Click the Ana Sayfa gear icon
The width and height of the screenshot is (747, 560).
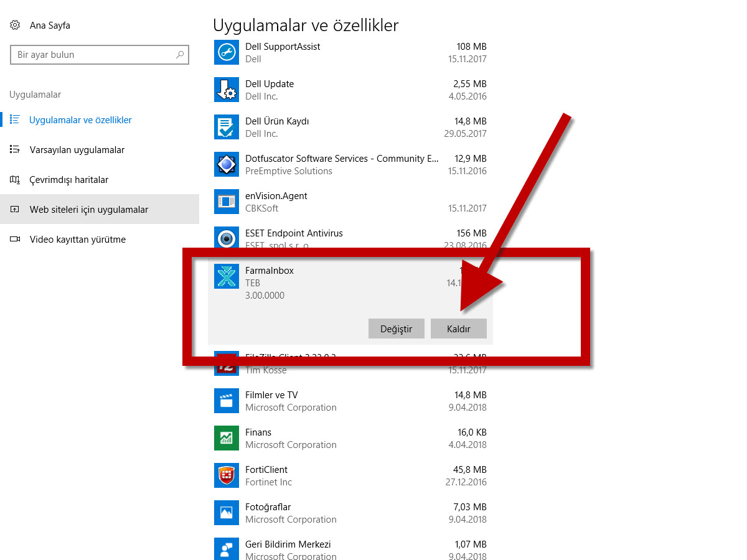point(15,26)
